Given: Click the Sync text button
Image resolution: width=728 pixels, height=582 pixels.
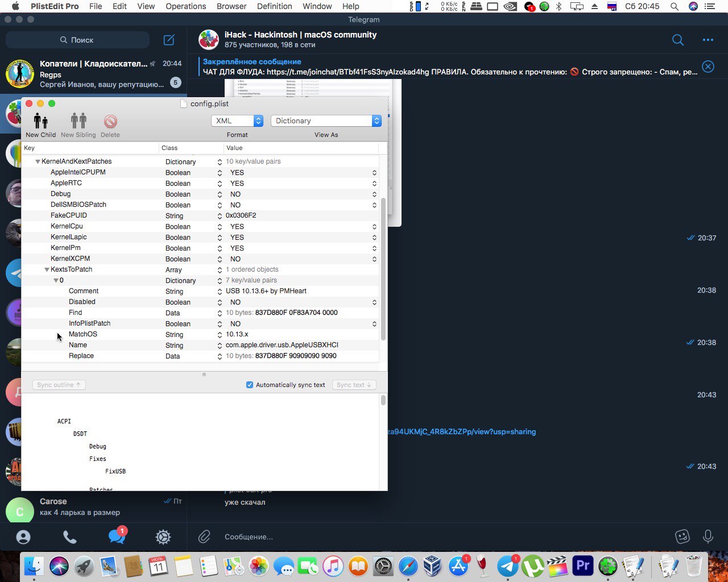Looking at the screenshot, I should pos(353,385).
